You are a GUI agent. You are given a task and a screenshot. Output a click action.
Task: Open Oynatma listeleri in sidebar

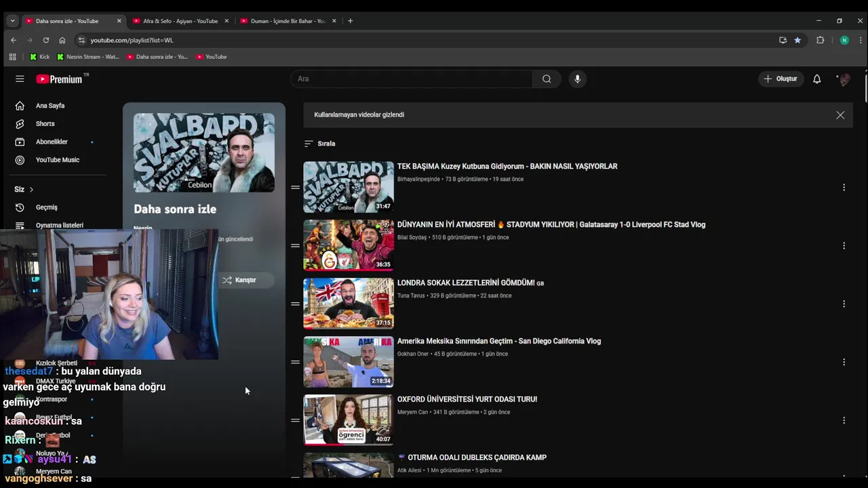[x=60, y=225]
